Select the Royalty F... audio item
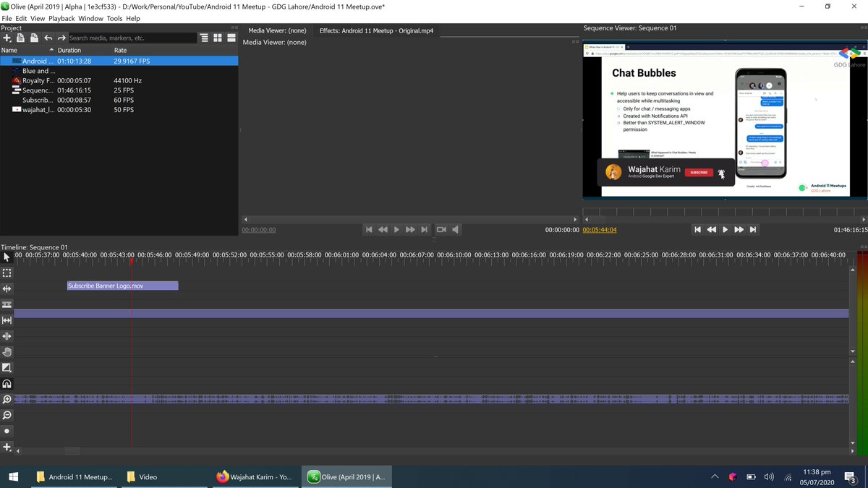The image size is (868, 488). tap(119, 81)
